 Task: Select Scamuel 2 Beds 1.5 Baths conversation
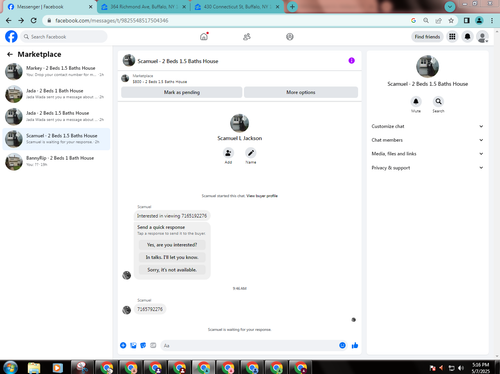tap(56, 139)
